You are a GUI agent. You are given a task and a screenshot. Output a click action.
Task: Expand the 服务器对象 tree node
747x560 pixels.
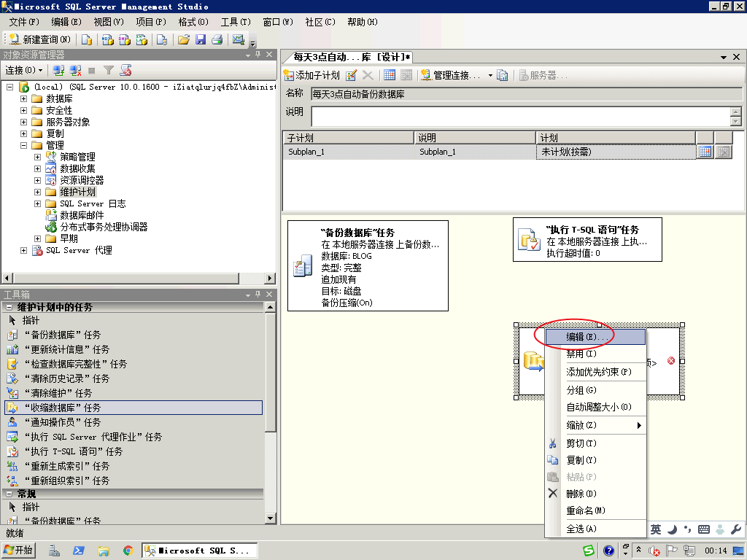tap(24, 122)
